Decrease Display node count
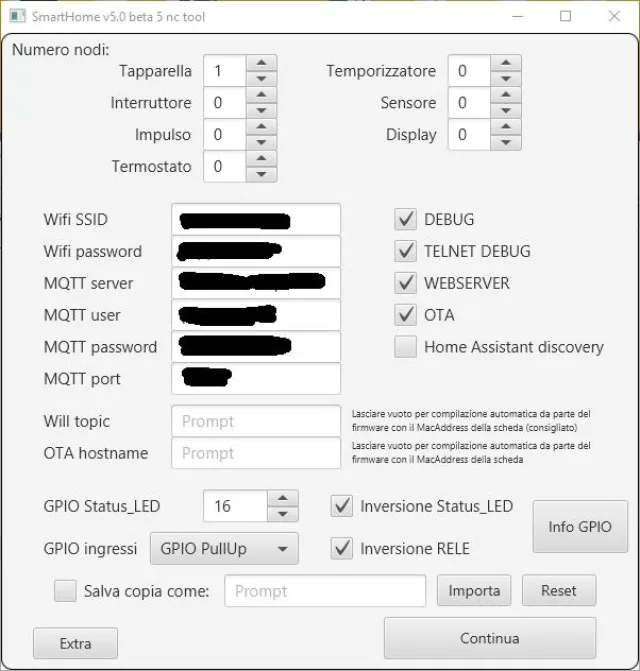Viewport: 640px width, 671px height. (x=506, y=142)
